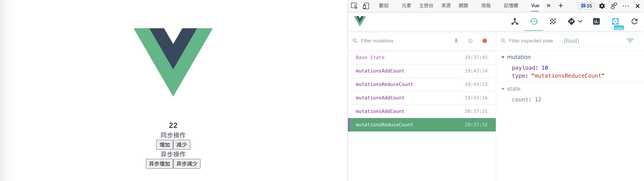Image resolution: width=644 pixels, height=181 pixels.
Task: Open the 記憶體 tab
Action: tap(511, 6)
